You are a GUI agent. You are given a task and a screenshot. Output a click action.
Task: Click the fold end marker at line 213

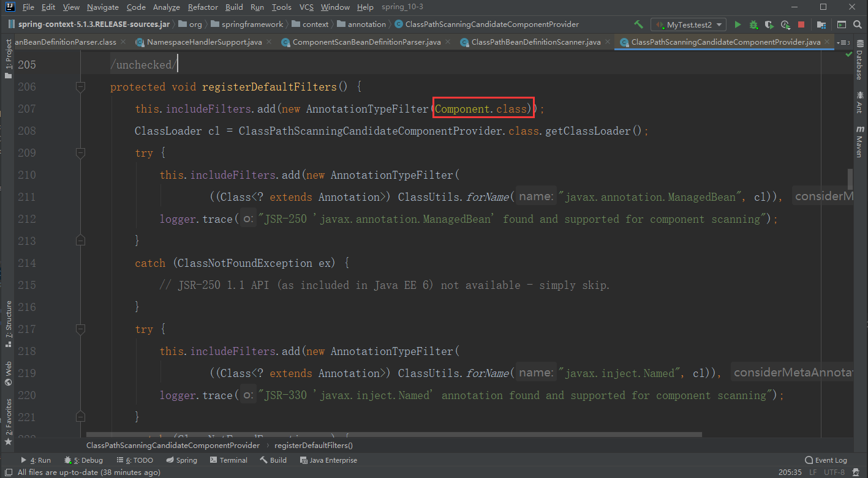(x=80, y=241)
